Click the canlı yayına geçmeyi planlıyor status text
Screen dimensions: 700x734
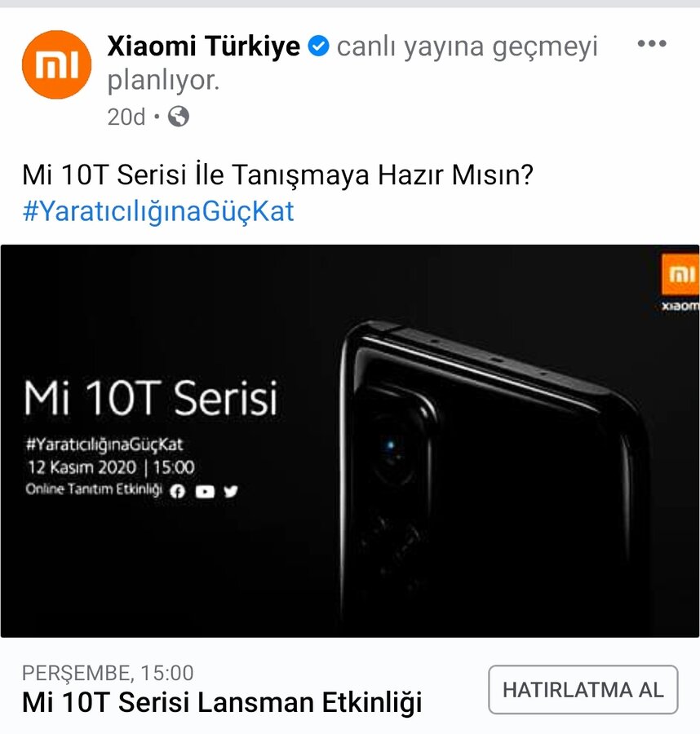coord(352,63)
